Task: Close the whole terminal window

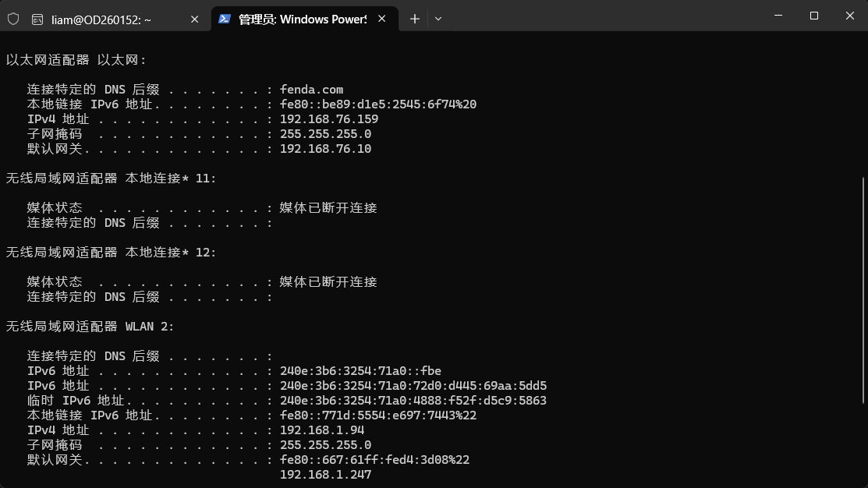Action: click(850, 16)
